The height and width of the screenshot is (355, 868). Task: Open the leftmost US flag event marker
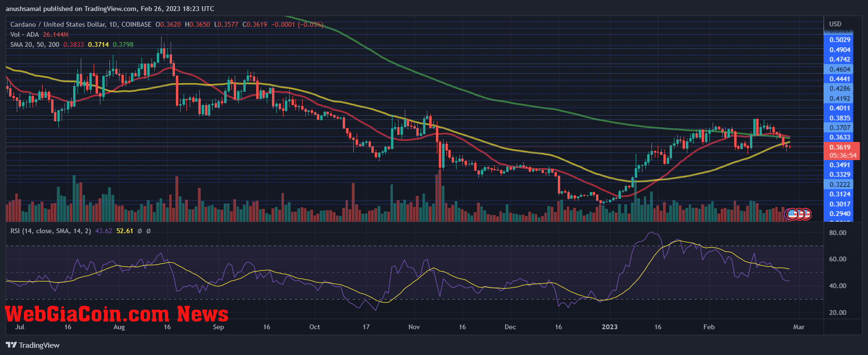(x=792, y=215)
